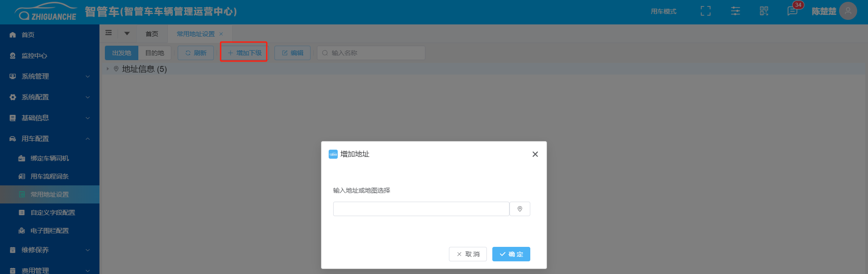Image resolution: width=868 pixels, height=274 pixels.
Task: Expand the 地址信息 tree node
Action: point(108,69)
